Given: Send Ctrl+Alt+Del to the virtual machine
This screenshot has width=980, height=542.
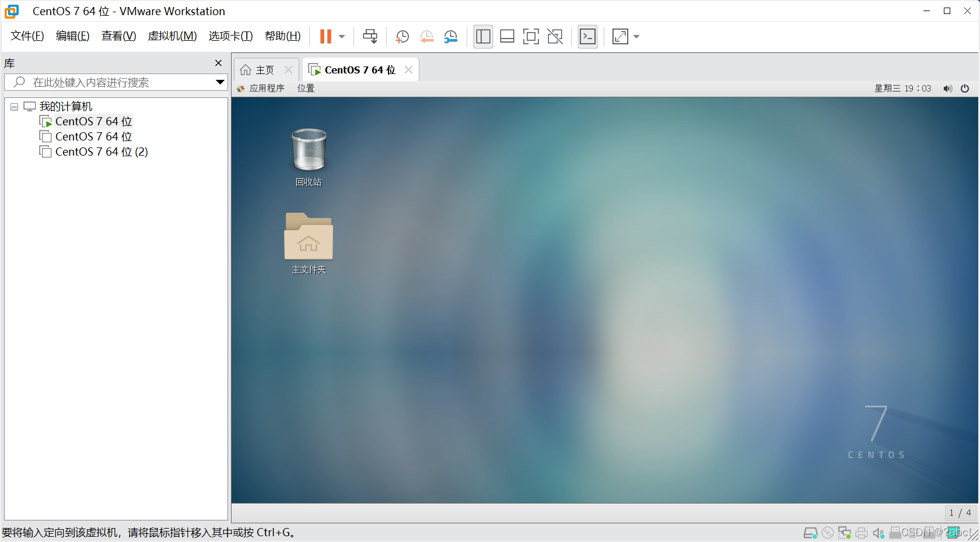Looking at the screenshot, I should [x=370, y=36].
